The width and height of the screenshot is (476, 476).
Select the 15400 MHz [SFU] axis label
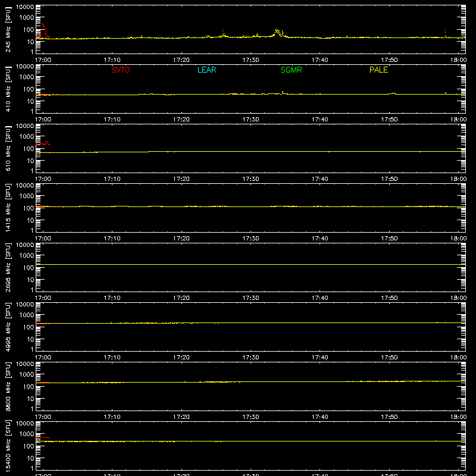point(8,446)
